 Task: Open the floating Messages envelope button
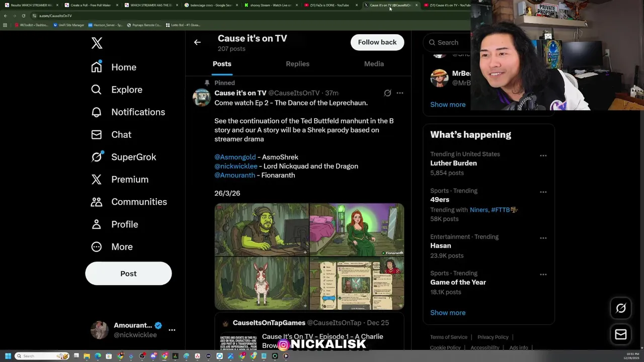click(x=621, y=334)
